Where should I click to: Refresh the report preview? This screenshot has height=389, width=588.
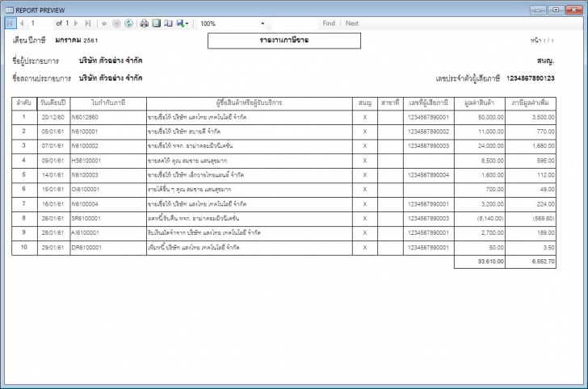[128, 23]
